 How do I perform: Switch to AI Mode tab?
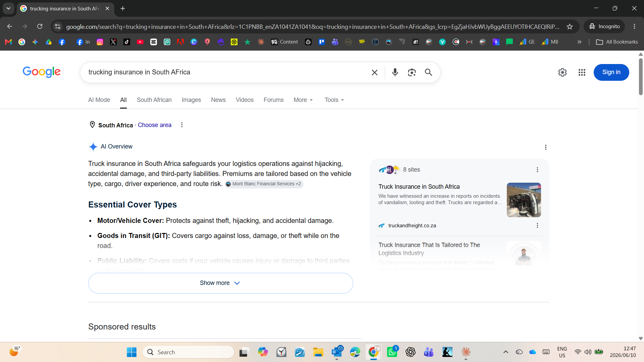[99, 100]
